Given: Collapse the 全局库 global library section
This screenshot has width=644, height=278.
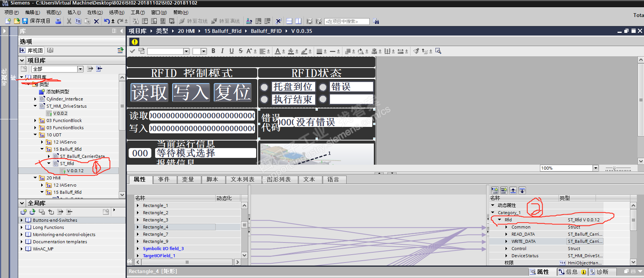Looking at the screenshot, I should 22,203.
